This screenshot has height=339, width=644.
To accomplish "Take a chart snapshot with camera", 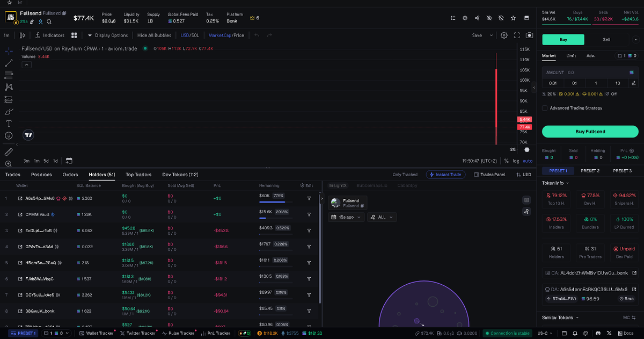I will [530, 35].
